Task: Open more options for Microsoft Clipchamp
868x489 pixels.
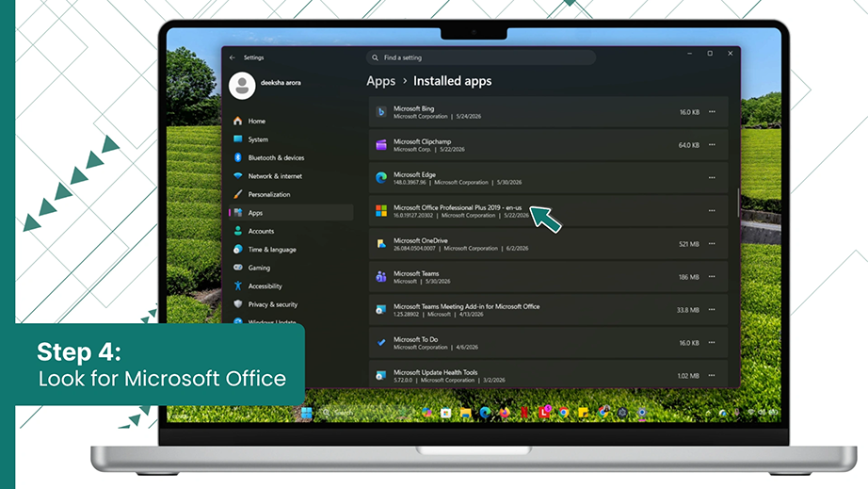Action: [x=712, y=144]
